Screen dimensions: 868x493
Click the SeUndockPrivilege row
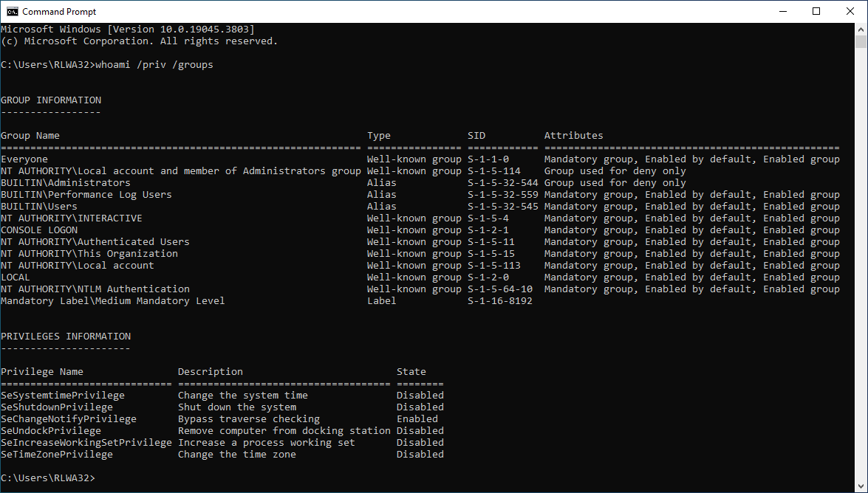pyautogui.click(x=50, y=430)
